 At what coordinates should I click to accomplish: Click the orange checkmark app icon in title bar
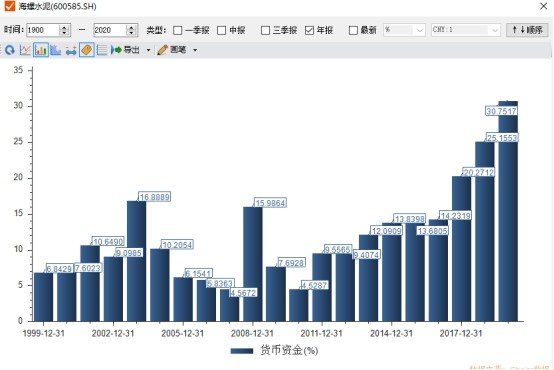pos(10,6)
